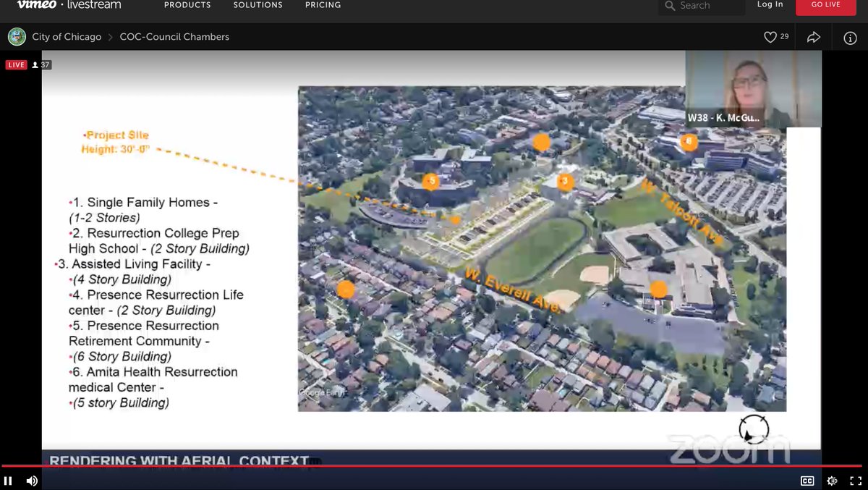This screenshot has height=490, width=868.
Task: Toggle closed captions CC button
Action: 807,481
